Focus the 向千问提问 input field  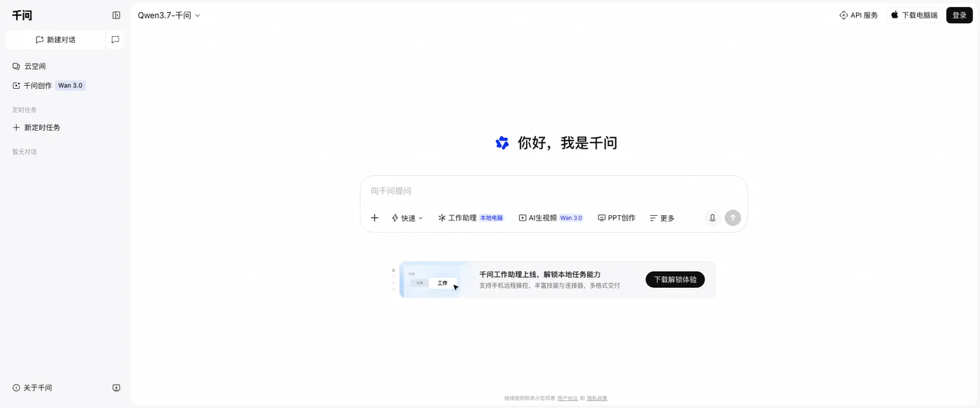554,191
